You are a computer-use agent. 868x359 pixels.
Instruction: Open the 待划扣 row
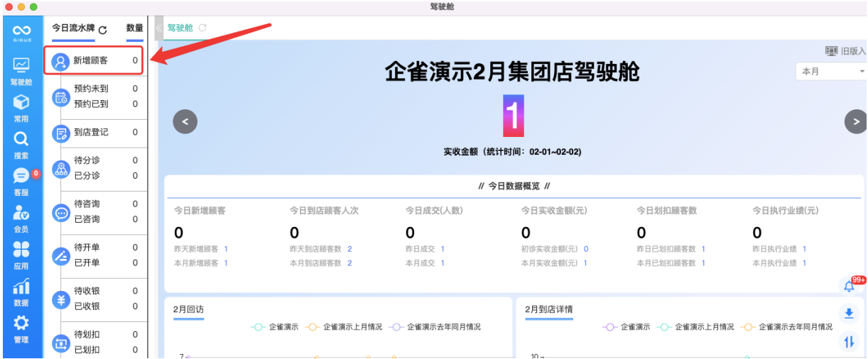(105, 335)
